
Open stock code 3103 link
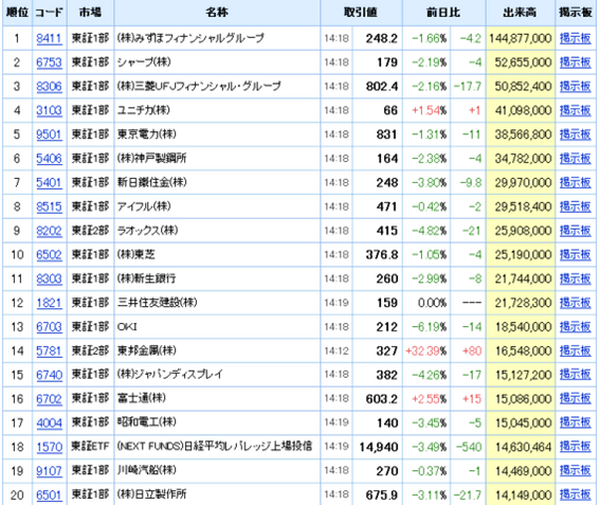[x=49, y=111]
